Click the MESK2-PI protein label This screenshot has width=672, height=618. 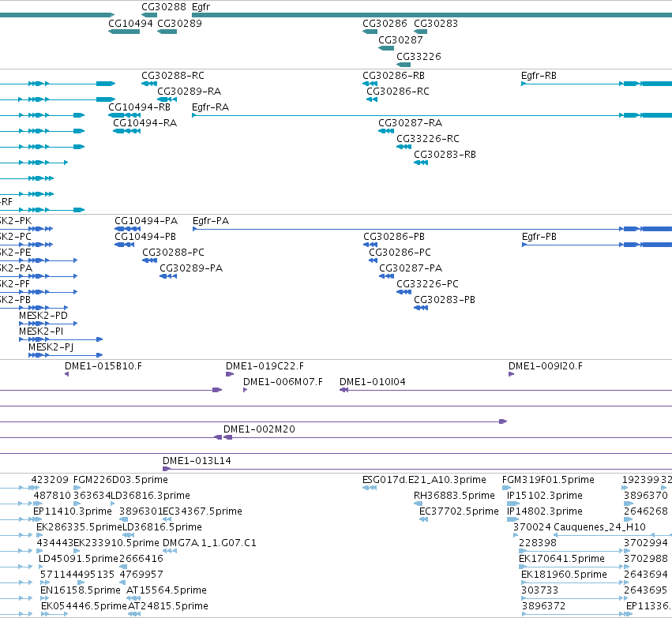point(41,332)
